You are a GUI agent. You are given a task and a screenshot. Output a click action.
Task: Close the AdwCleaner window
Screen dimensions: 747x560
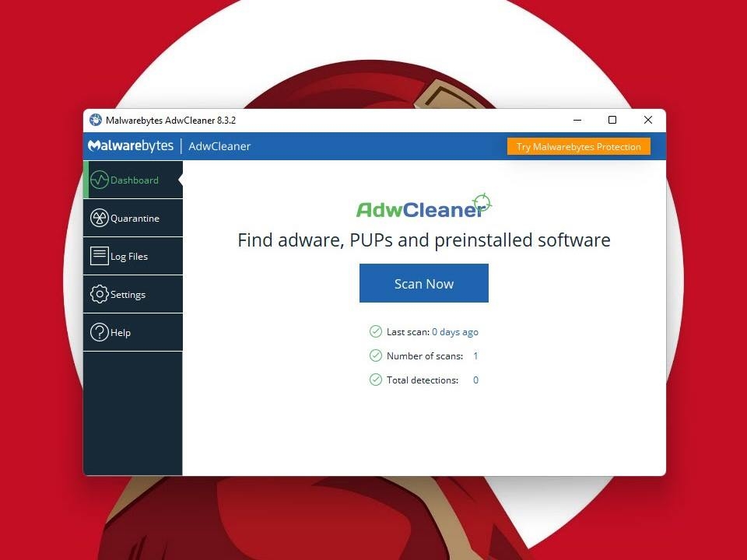coord(648,120)
